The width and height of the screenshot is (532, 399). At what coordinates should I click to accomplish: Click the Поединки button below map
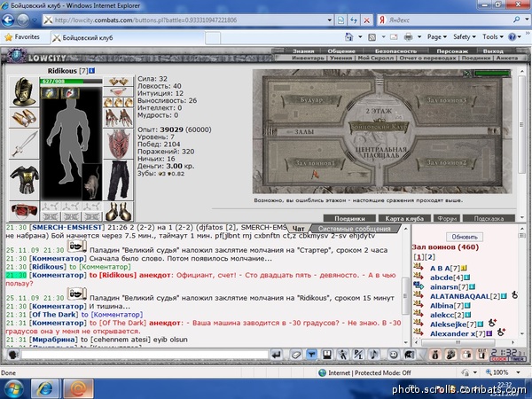349,218
